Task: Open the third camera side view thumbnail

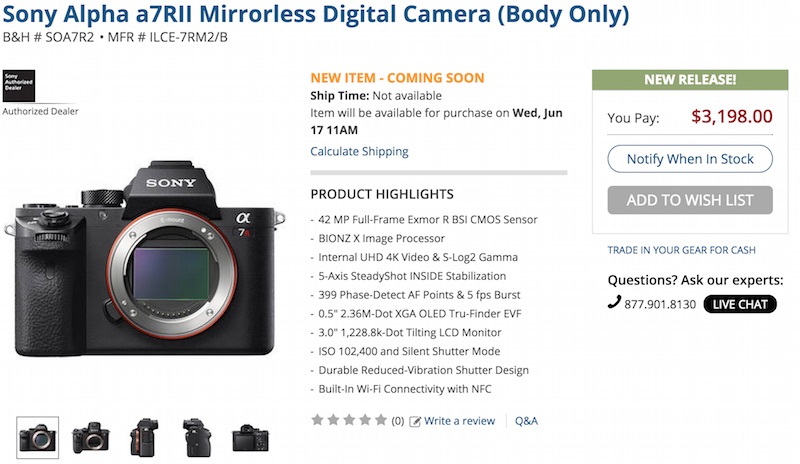Action: [143, 437]
